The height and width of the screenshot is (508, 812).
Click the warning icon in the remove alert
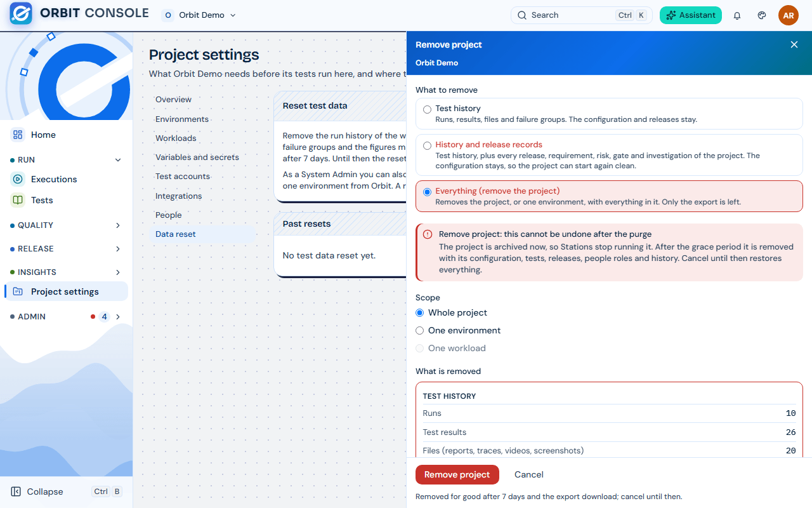click(428, 234)
